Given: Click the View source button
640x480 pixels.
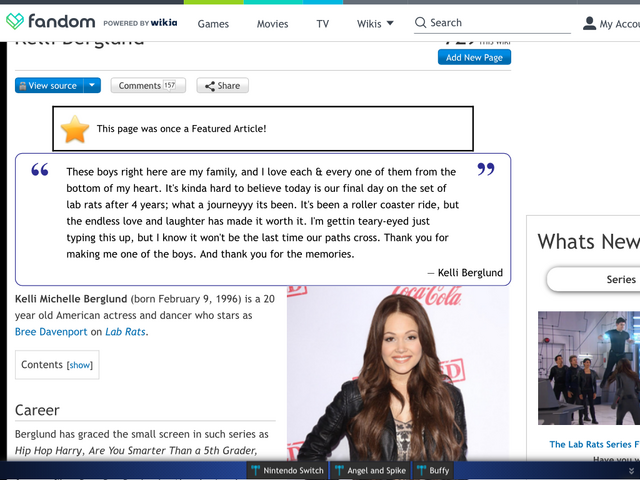Looking at the screenshot, I should 49,86.
